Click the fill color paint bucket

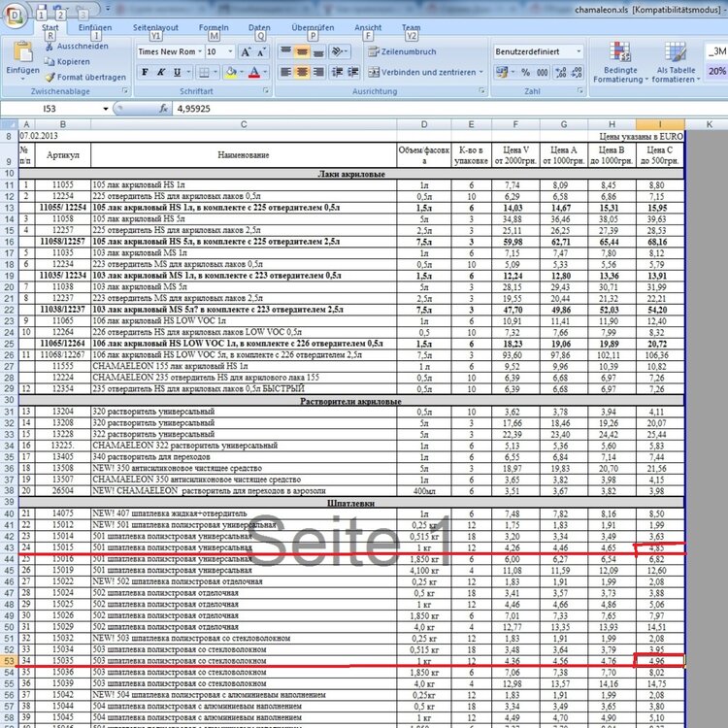(x=232, y=72)
